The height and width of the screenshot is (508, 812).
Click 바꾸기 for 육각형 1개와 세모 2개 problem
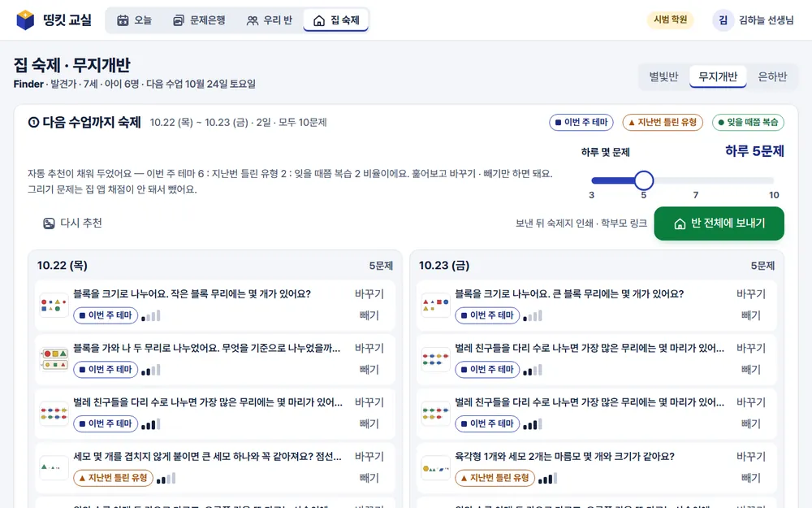(x=751, y=457)
